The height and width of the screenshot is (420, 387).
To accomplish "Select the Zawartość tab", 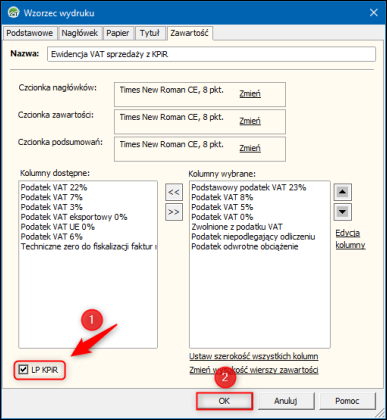I will [189, 33].
